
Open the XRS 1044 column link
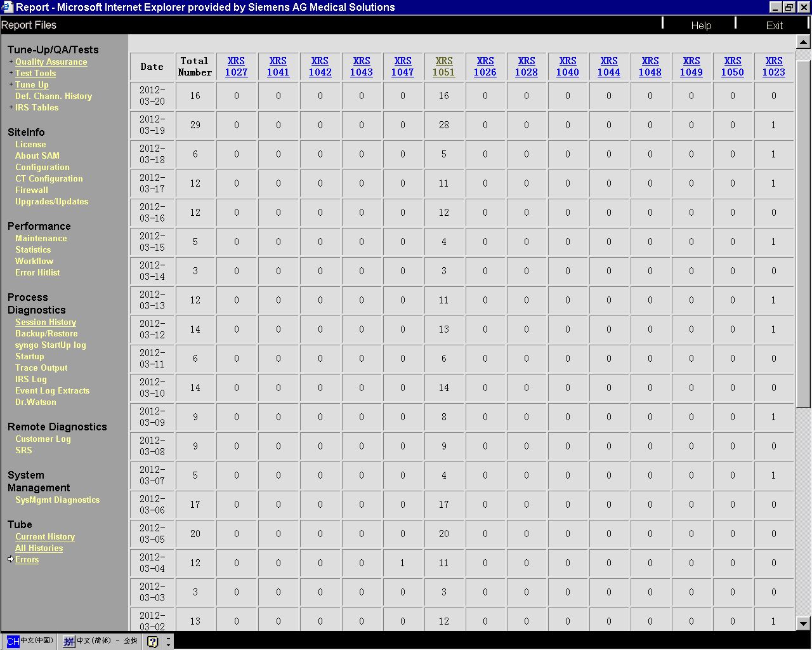609,67
